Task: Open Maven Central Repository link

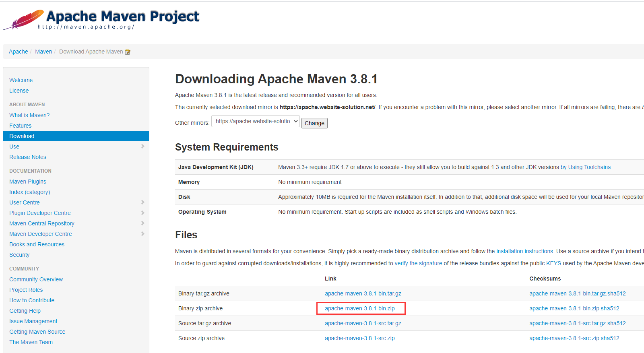Action: (x=42, y=223)
